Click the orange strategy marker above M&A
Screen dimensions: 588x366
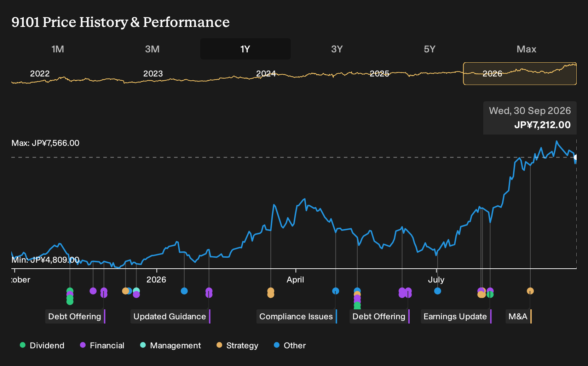coord(530,291)
